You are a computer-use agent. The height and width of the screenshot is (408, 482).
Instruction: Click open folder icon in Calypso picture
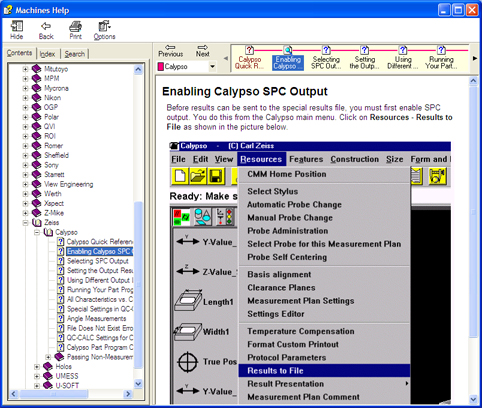198,176
